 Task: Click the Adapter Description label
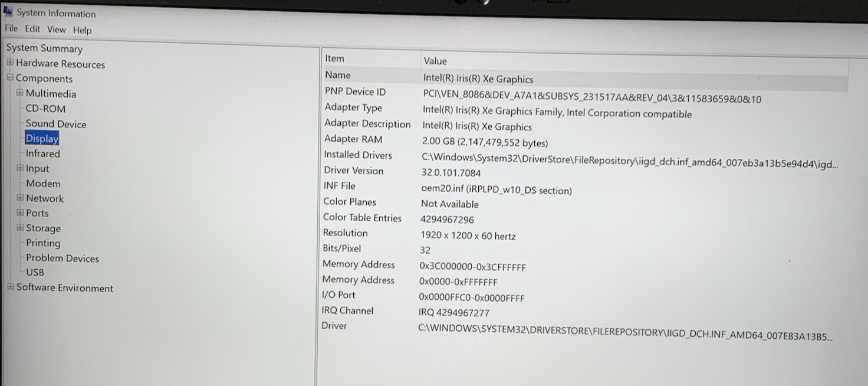[367, 123]
